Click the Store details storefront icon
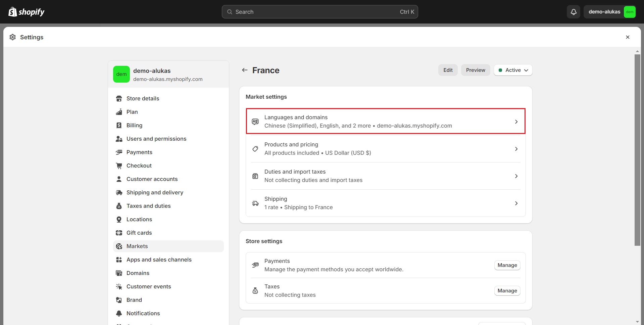Viewport: 644px width, 325px height. click(119, 98)
